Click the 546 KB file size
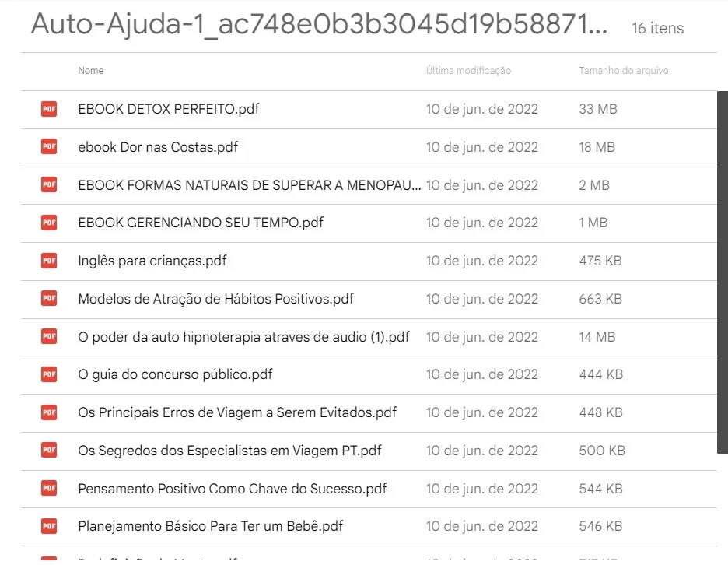The width and height of the screenshot is (728, 565). [x=600, y=526]
